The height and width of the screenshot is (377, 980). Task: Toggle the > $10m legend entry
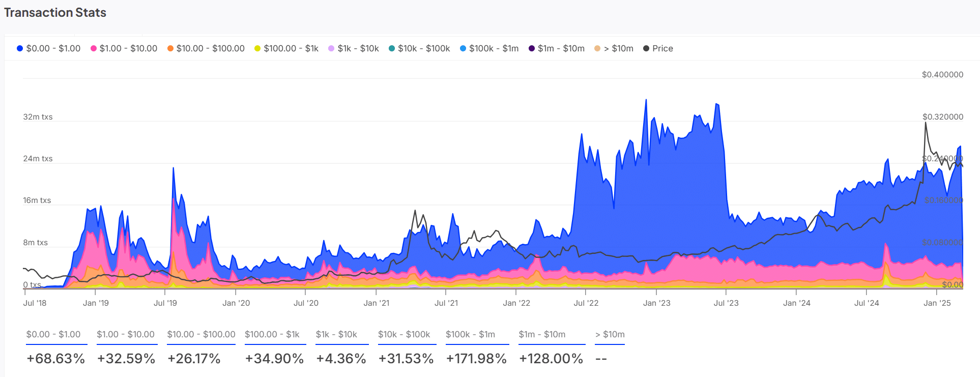coord(614,48)
